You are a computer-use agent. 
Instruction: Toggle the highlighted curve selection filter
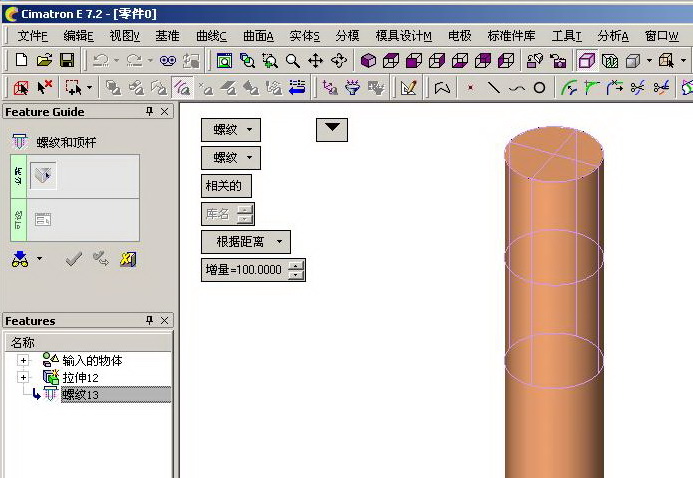pyautogui.click(x=182, y=88)
